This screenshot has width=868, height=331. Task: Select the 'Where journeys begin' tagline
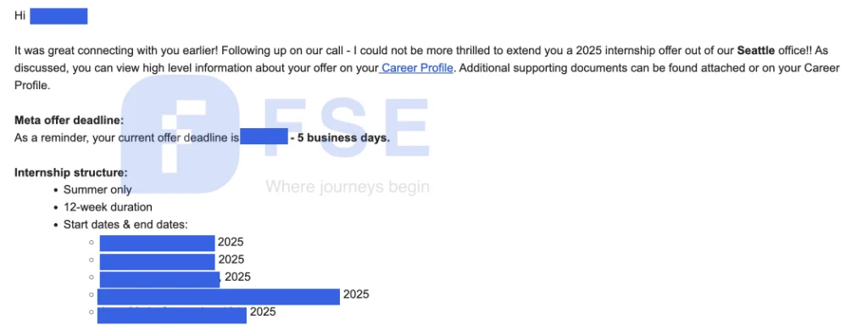[x=347, y=186]
